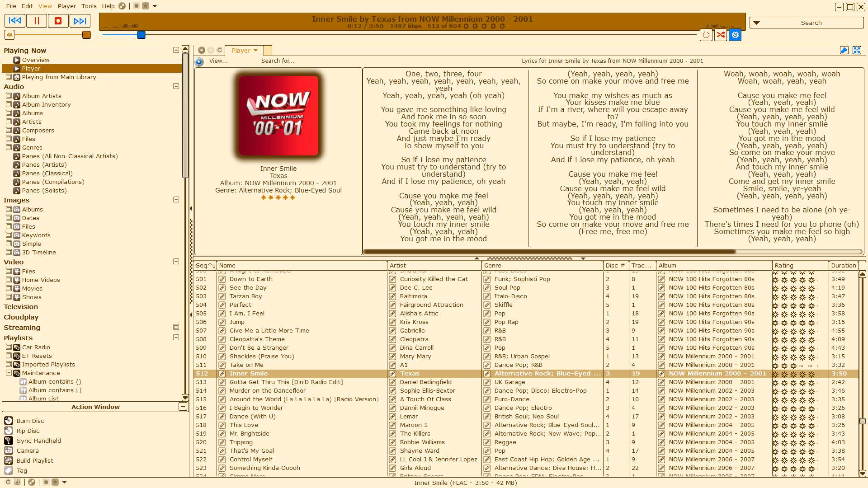Select Playing from Main Library
Image resolution: width=868 pixels, height=488 pixels.
coord(59,77)
